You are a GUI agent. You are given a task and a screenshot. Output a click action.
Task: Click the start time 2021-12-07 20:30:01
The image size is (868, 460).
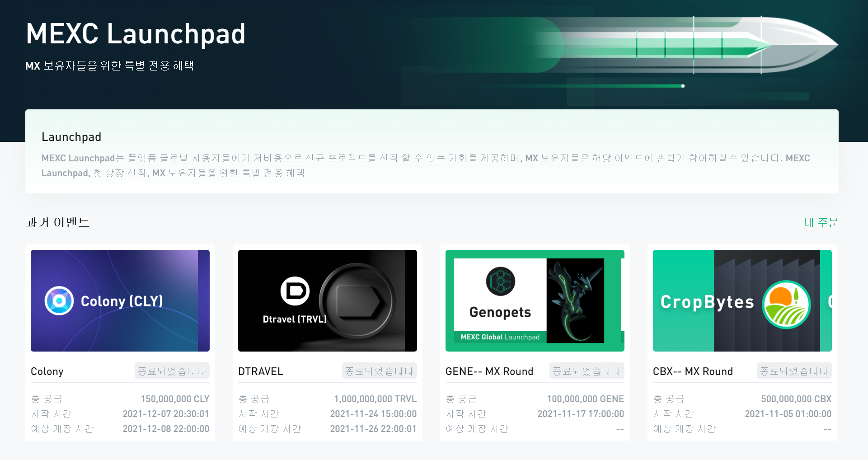(x=166, y=414)
